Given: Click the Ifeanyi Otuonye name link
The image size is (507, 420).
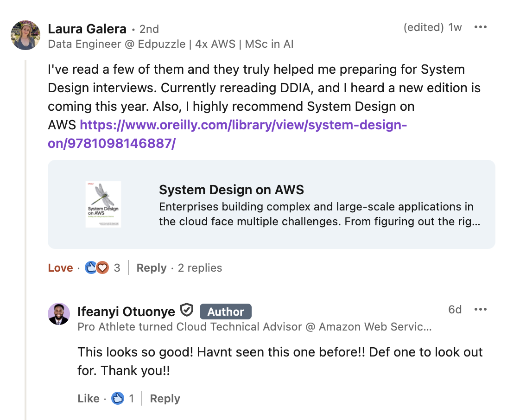Looking at the screenshot, I should [x=126, y=312].
